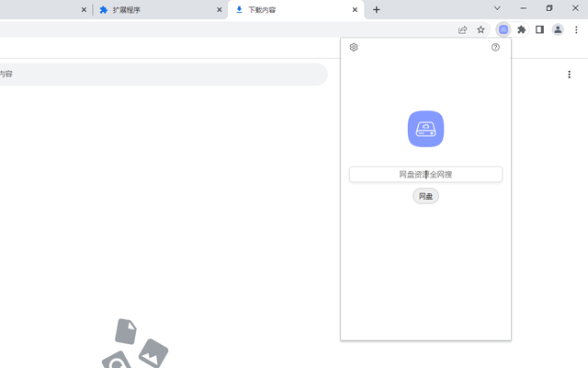The height and width of the screenshot is (368, 588).
Task: Open the user profile avatar
Action: tap(558, 29)
